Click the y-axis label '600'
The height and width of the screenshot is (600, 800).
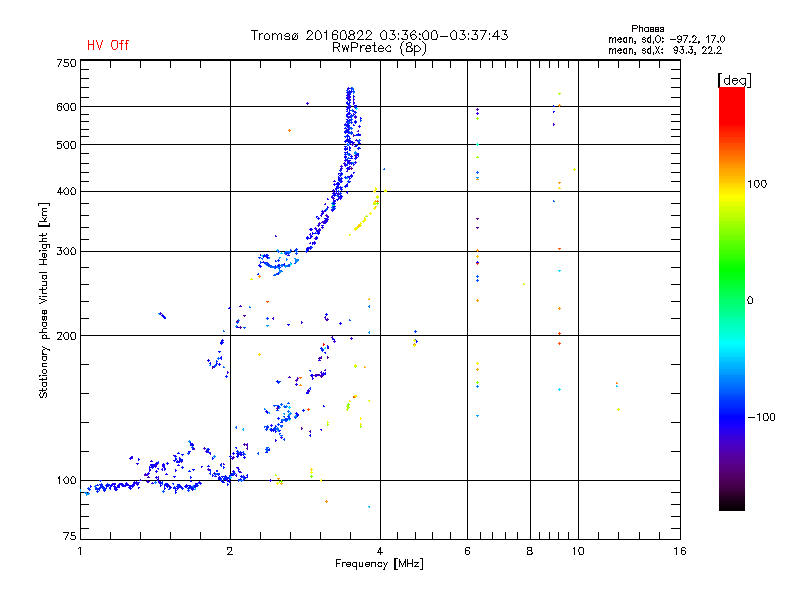66,107
